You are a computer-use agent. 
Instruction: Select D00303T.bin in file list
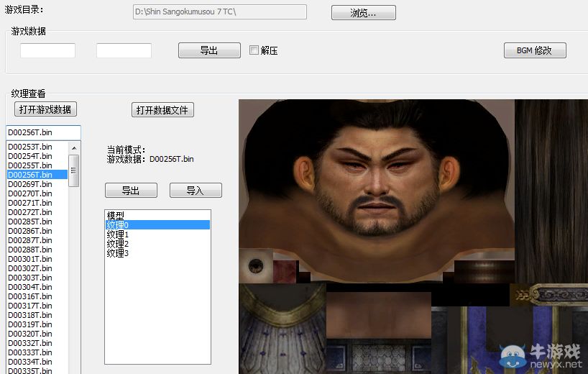37,278
